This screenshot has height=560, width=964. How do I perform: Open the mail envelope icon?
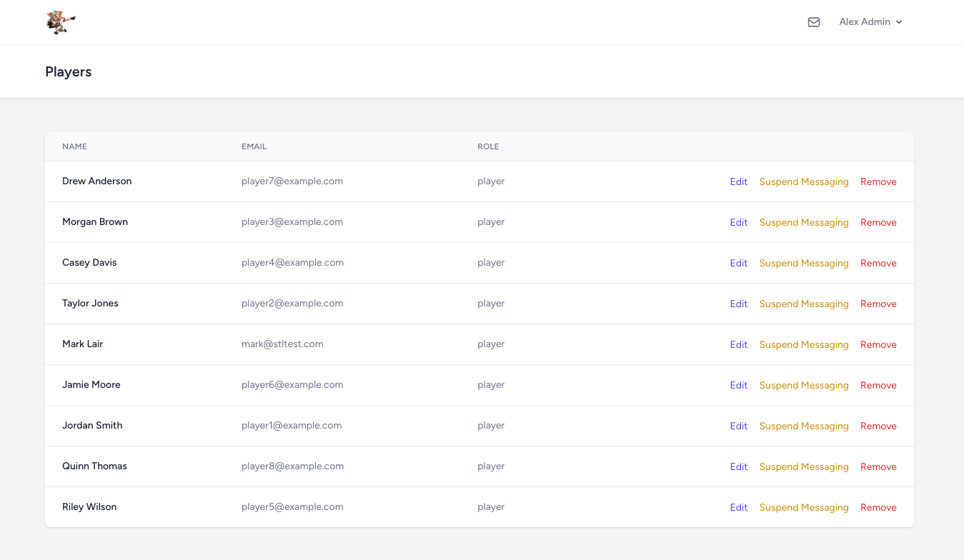coord(813,22)
